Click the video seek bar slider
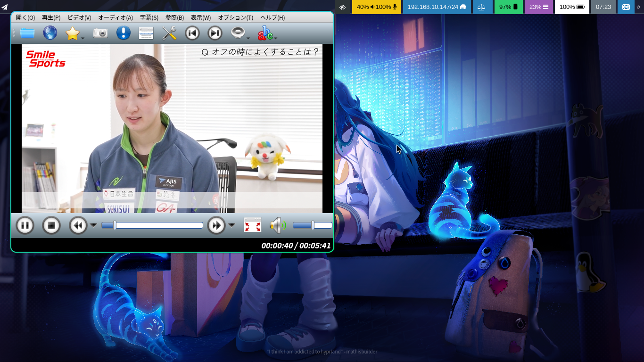 152,225
